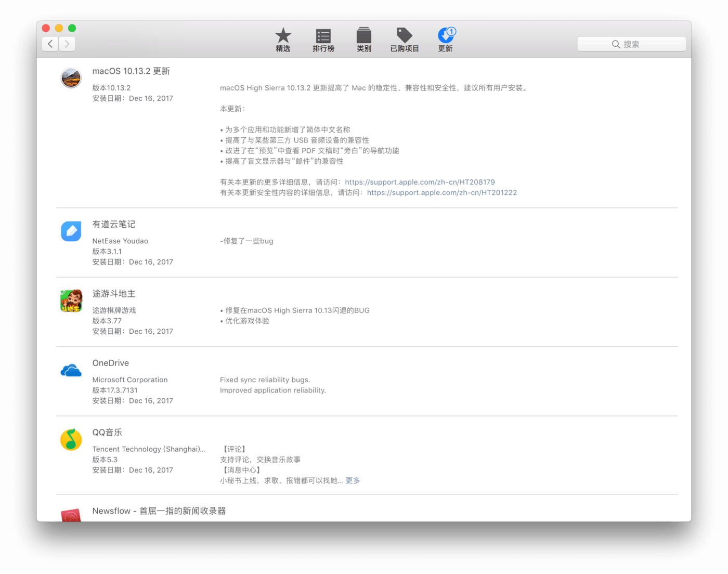Click developer name Microsoft Corporation
This screenshot has width=728, height=574.
pos(130,380)
